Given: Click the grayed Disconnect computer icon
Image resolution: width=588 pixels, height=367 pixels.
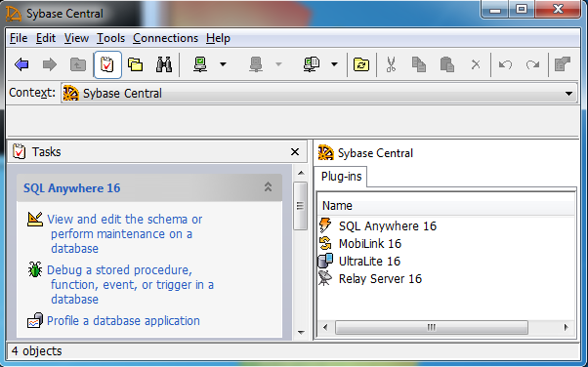Looking at the screenshot, I should 256,64.
